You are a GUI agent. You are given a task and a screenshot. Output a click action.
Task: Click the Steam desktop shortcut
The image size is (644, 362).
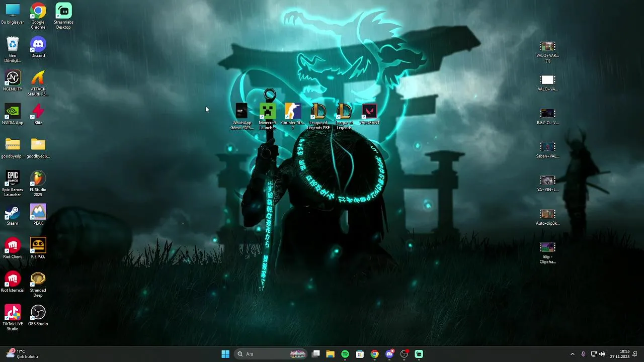click(x=13, y=215)
